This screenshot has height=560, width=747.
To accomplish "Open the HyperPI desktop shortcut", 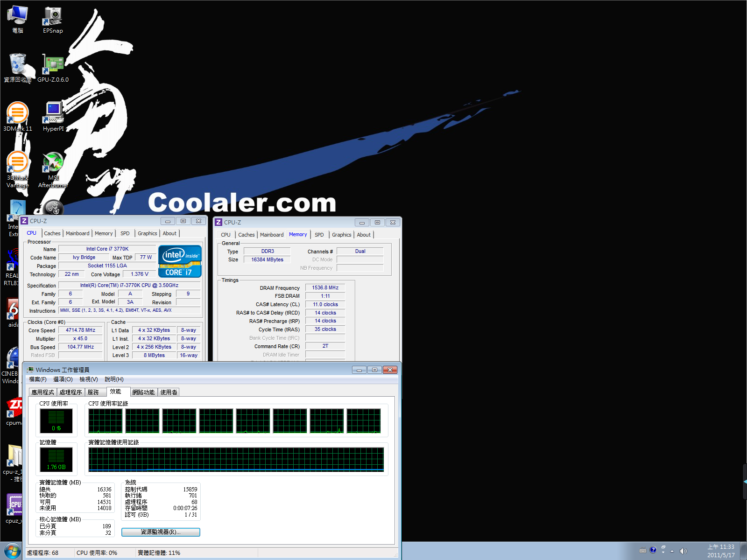I will pyautogui.click(x=53, y=117).
